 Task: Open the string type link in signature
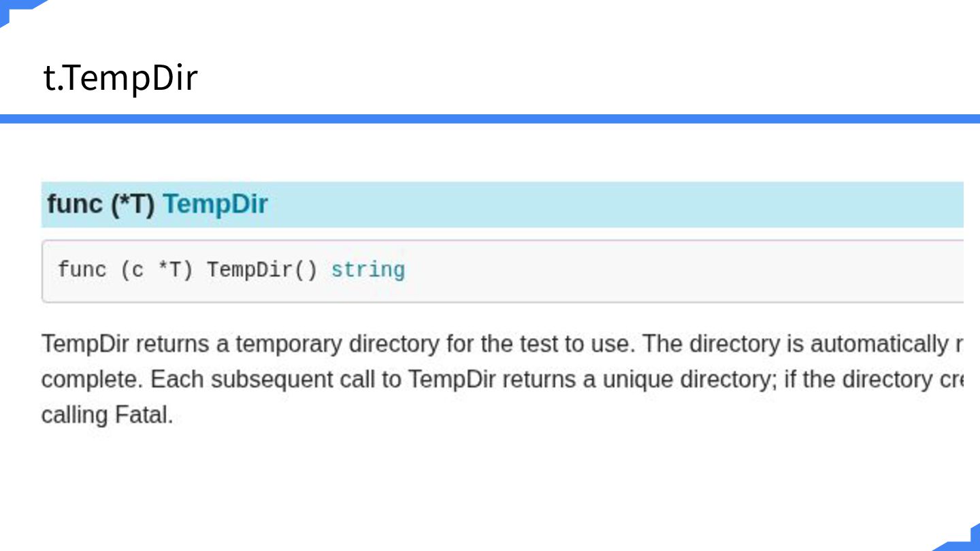coord(368,270)
